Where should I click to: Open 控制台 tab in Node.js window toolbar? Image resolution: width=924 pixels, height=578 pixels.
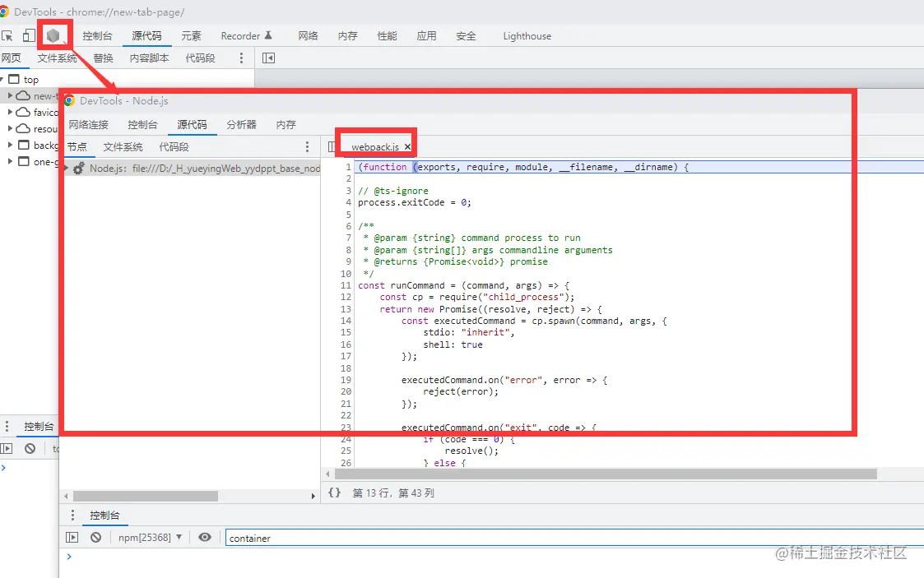142,125
